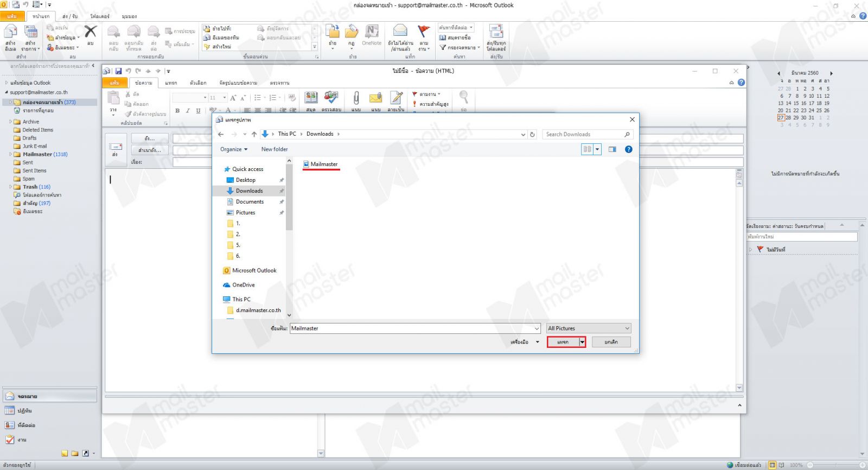Open the All Pictures file type dropdown

[589, 328]
